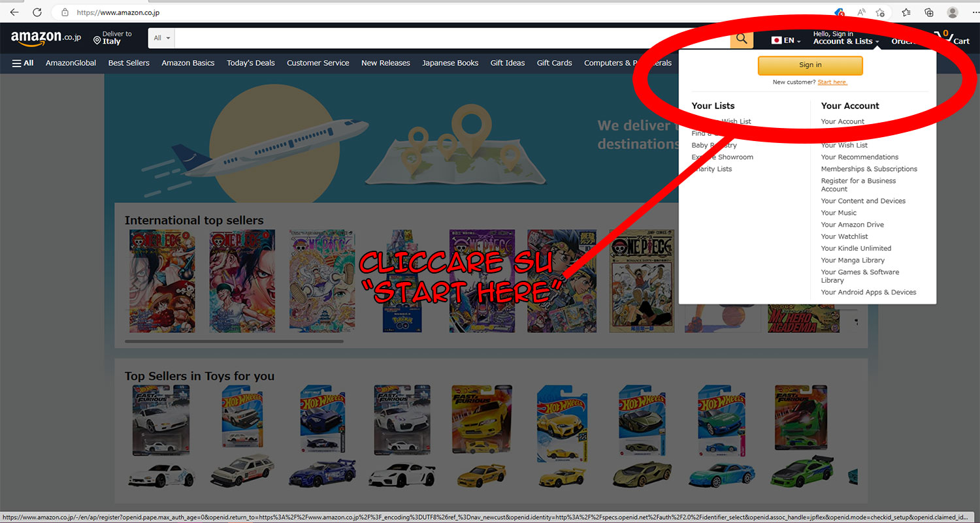Click the International top sellers horizontal scrollbar
This screenshot has width=980, height=523.
[x=234, y=341]
